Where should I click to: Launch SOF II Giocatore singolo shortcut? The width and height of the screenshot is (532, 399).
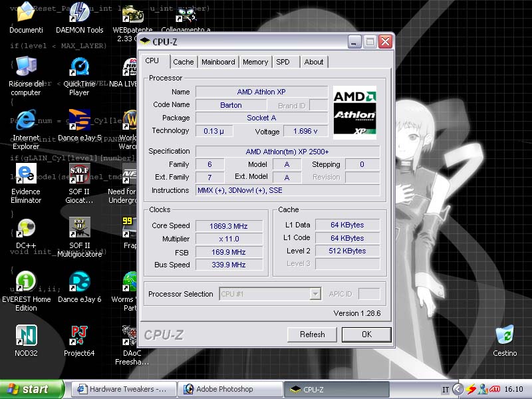pyautogui.click(x=79, y=174)
